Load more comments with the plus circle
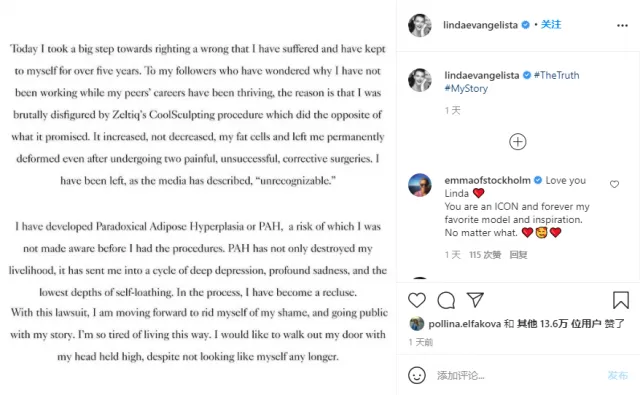 click(x=518, y=142)
